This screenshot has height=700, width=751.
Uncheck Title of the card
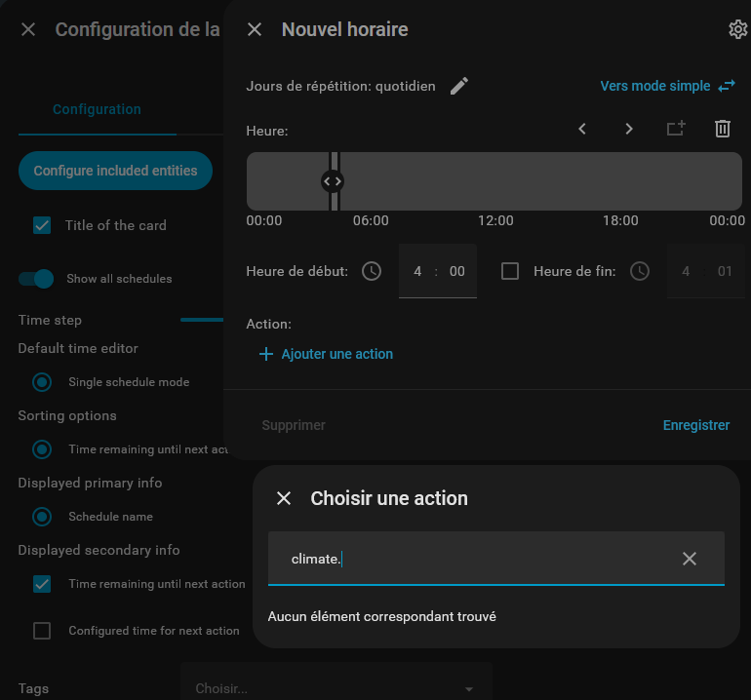coord(42,225)
